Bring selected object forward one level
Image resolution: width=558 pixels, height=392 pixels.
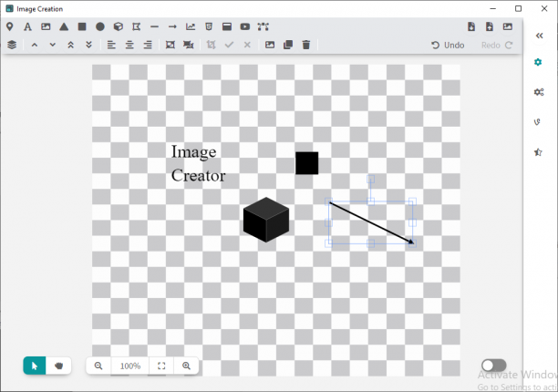pyautogui.click(x=35, y=45)
